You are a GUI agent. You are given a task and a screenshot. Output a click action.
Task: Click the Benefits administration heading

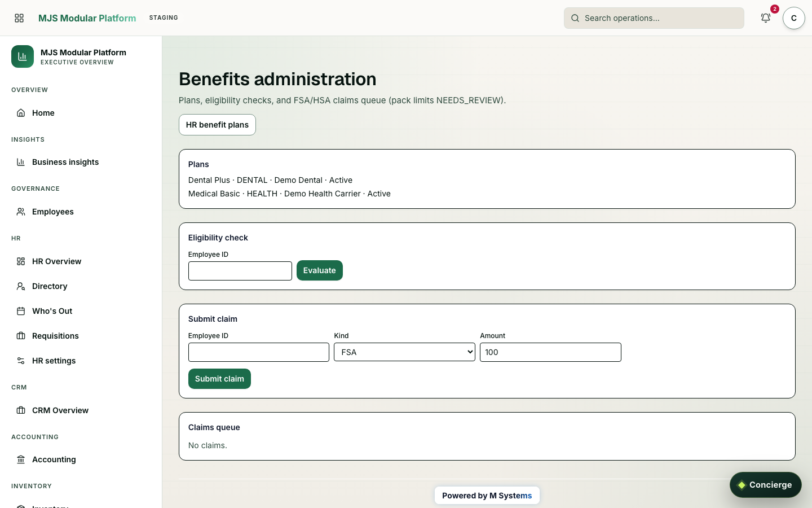tap(277, 79)
